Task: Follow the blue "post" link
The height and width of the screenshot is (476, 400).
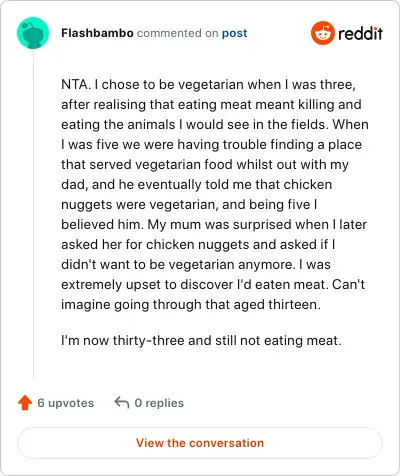Action: [x=235, y=33]
